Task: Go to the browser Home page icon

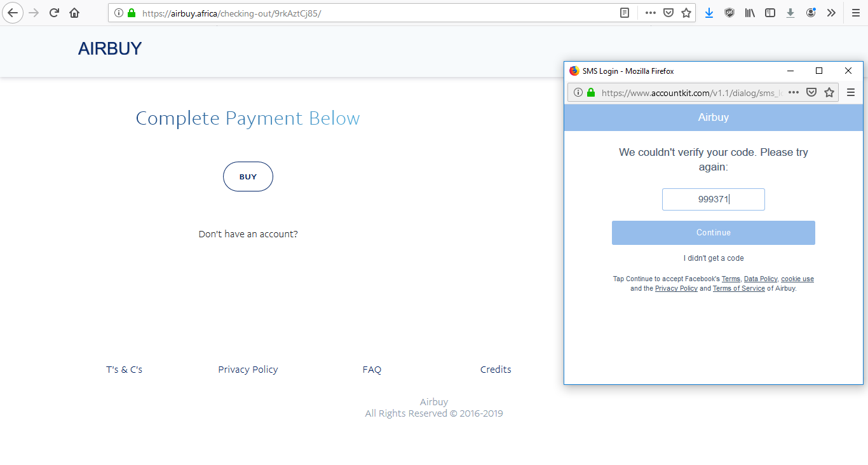Action: point(74,13)
